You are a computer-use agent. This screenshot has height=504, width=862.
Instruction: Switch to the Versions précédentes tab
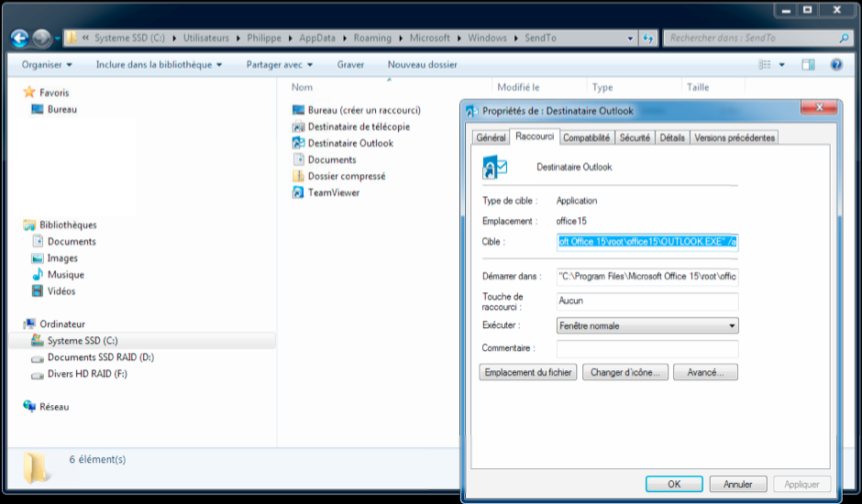pos(735,137)
